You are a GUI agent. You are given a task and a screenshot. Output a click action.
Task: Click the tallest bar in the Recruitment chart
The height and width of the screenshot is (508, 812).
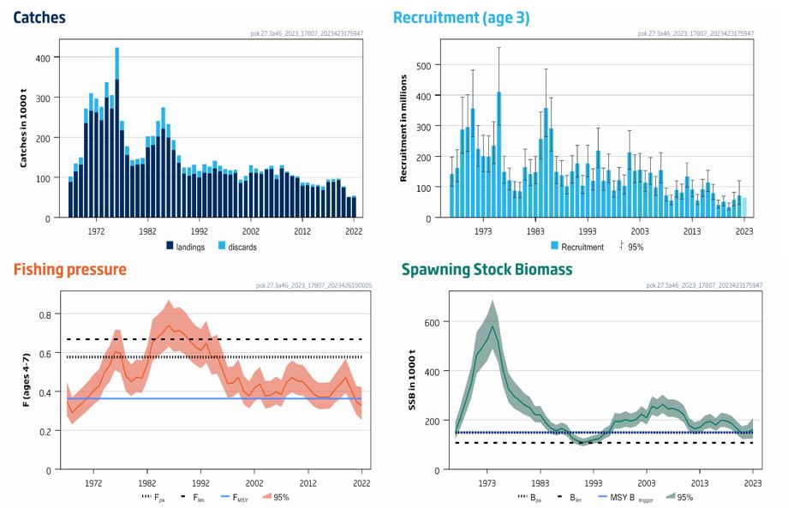click(x=499, y=155)
